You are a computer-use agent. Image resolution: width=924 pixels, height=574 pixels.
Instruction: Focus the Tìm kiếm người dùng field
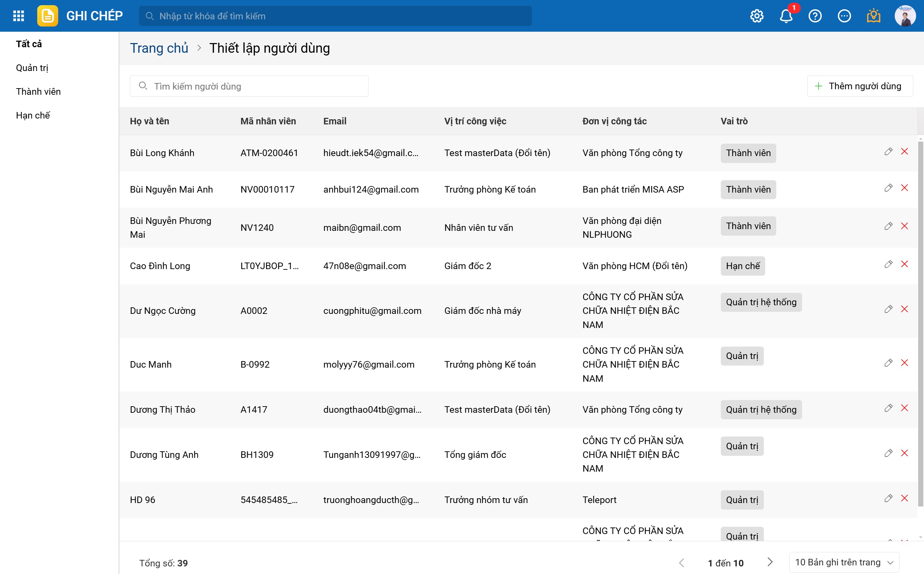(254, 86)
